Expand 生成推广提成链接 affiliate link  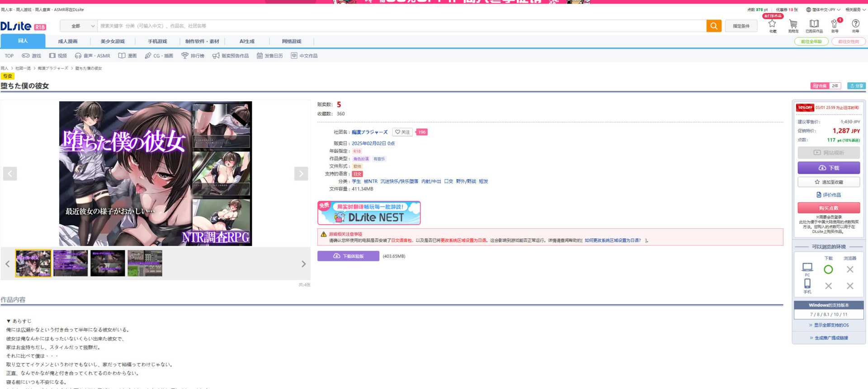tap(829, 338)
